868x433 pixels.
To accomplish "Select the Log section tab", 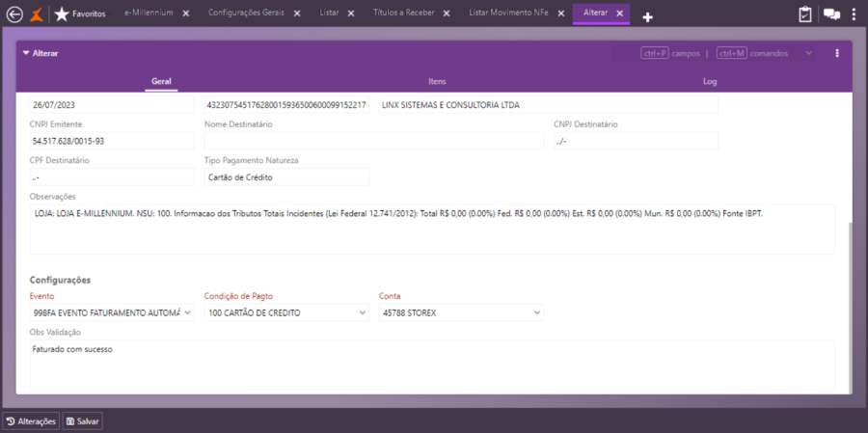I will 710,81.
